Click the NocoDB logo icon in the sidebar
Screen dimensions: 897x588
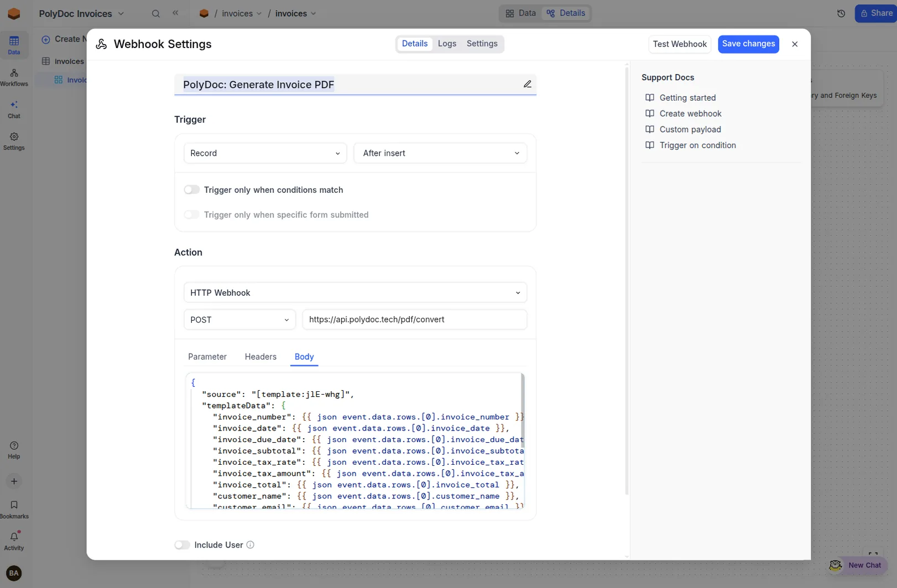14,14
